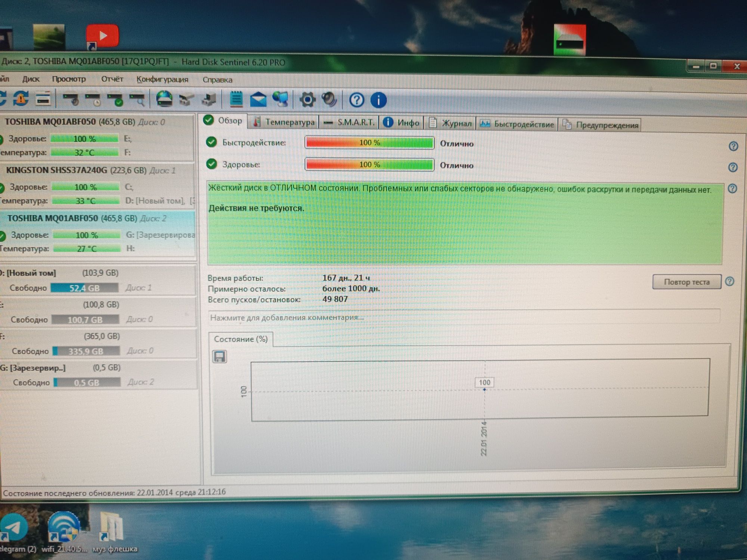Image resolution: width=747 pixels, height=560 pixels.
Task: Click the globe over disk toolbar icon
Action: pos(164,99)
